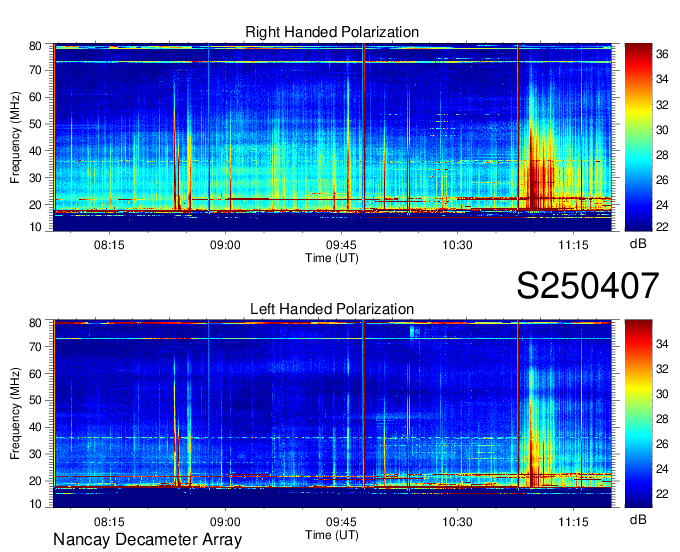Click the 60 MHz tick of right-handed plot
This screenshot has height=552, width=680.
(35, 97)
